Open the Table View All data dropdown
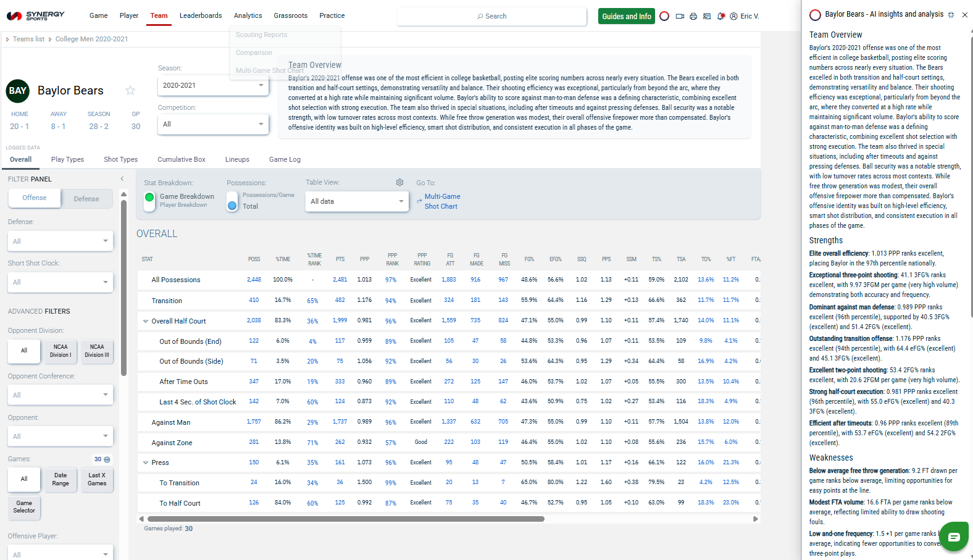Screen dimensions: 973x560 (x=357, y=202)
